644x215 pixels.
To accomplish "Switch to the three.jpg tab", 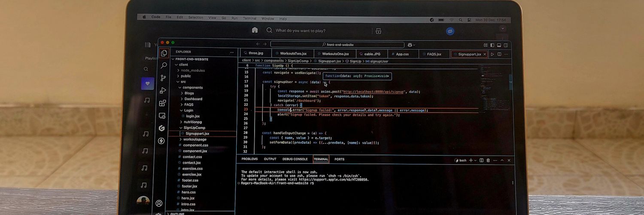I will (x=256, y=54).
